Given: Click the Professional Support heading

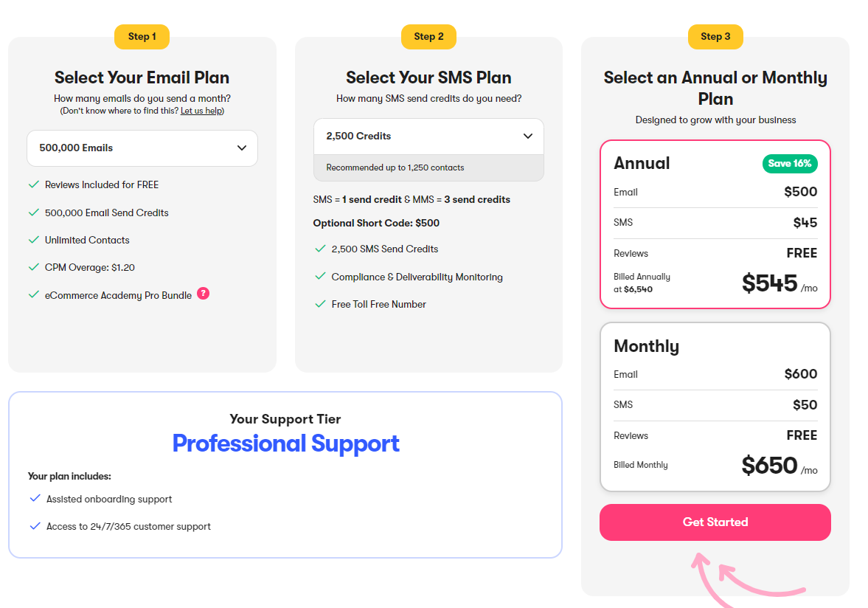Looking at the screenshot, I should coord(285,443).
